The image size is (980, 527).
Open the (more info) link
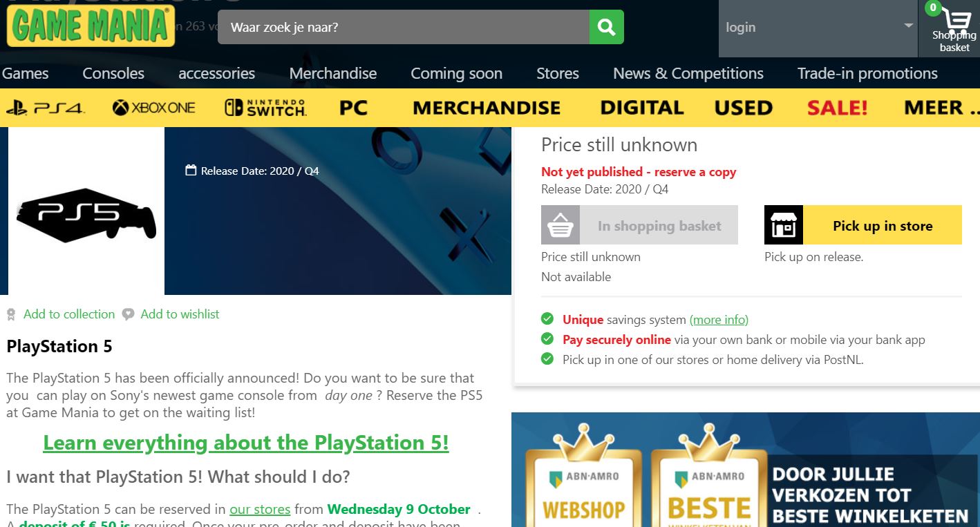tap(719, 320)
